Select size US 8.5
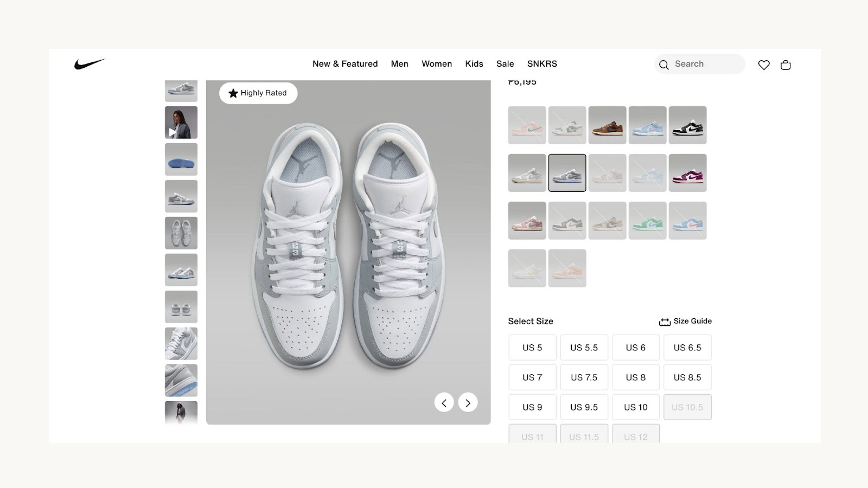868x488 pixels. 687,377
